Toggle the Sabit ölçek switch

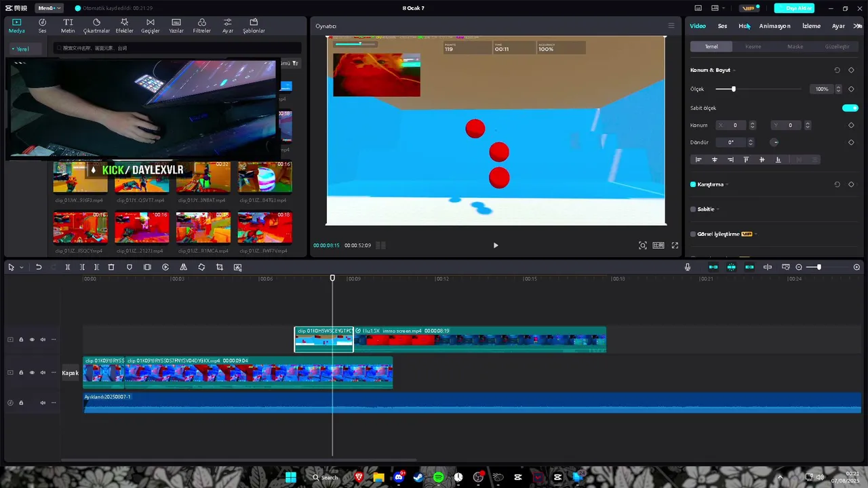(850, 108)
